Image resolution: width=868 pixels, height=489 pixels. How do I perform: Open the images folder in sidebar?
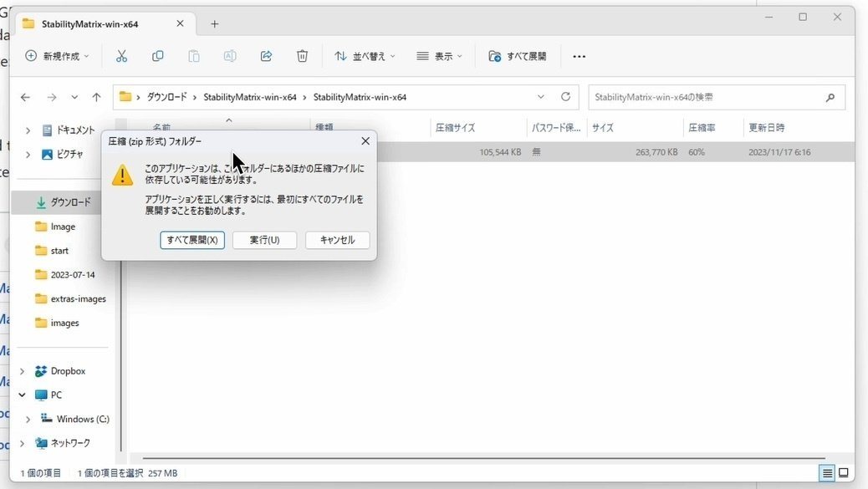coord(57,323)
